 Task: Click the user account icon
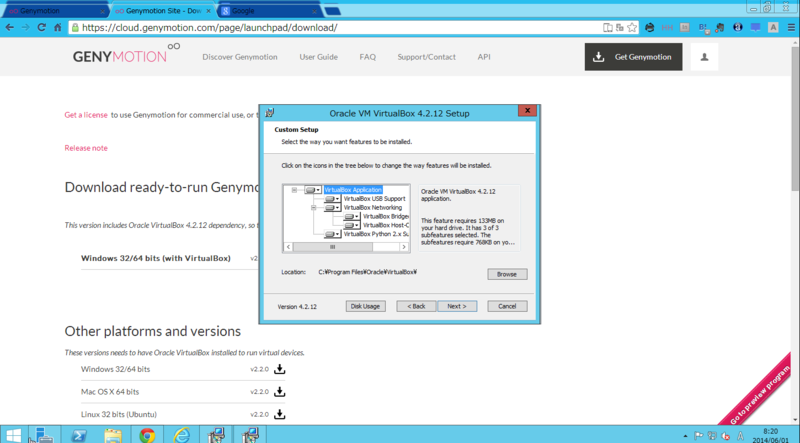click(704, 57)
